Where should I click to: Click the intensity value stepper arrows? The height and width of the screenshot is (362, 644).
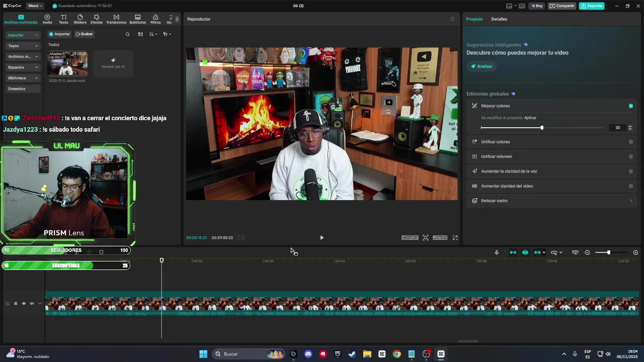tap(630, 128)
